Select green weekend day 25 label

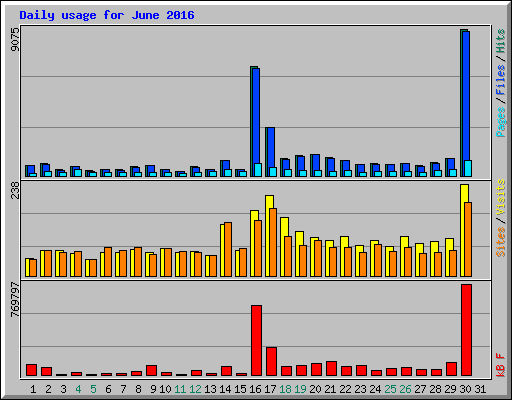click(390, 389)
